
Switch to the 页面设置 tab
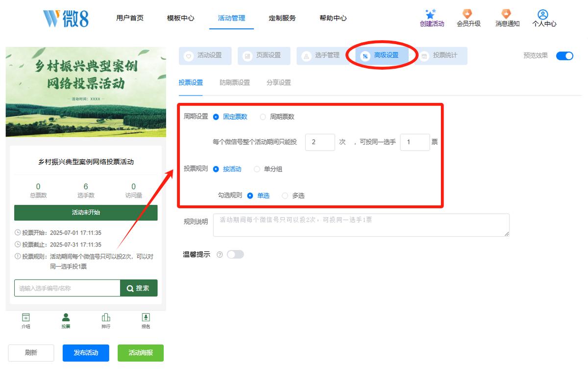[x=264, y=56]
